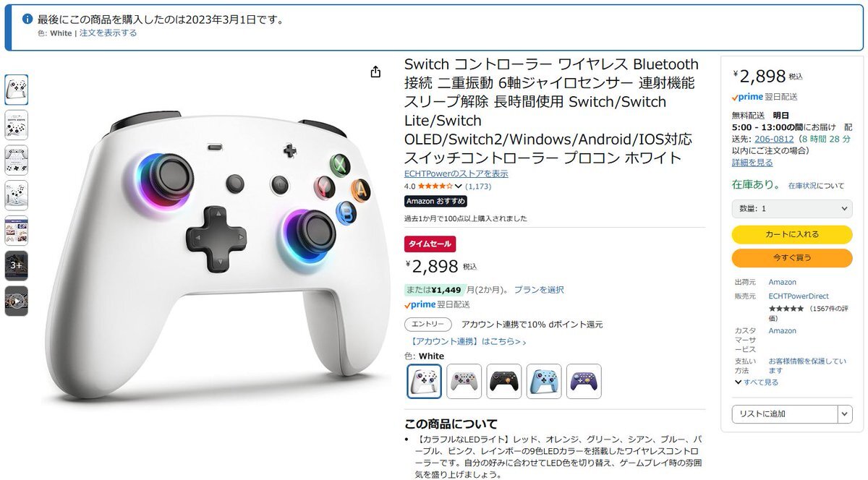Open the 数量 quantity dropdown
The width and height of the screenshot is (868, 480).
(792, 208)
